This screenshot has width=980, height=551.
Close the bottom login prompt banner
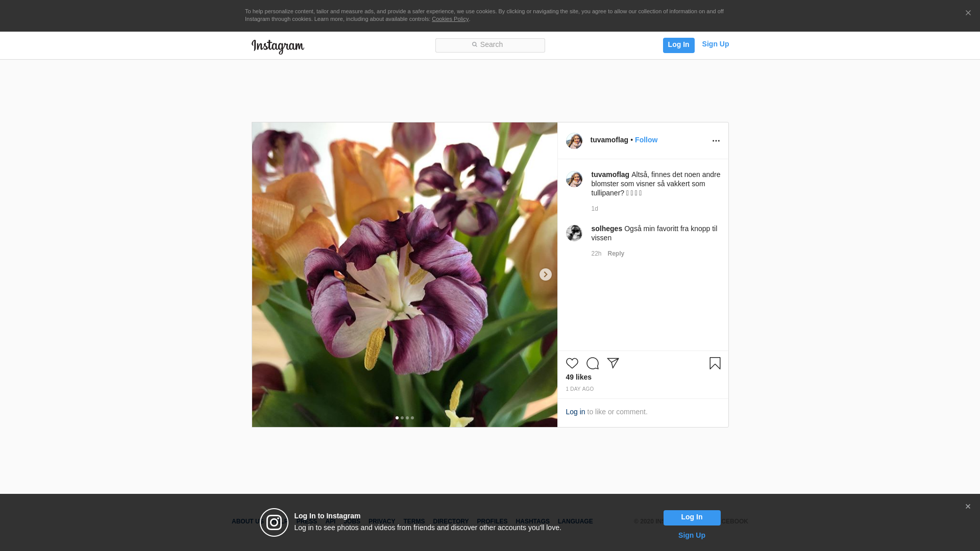968,507
